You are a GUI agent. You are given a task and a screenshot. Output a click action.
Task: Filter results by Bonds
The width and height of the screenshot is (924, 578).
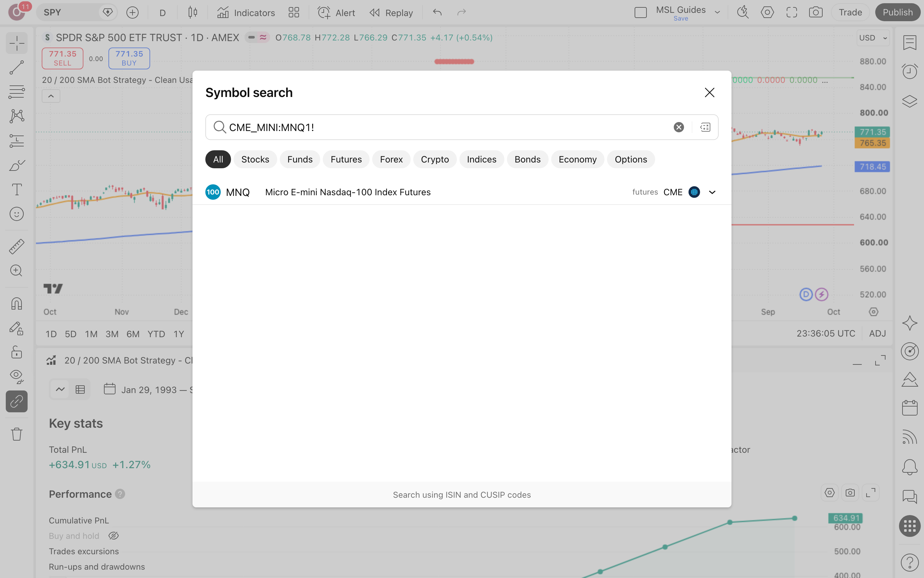coord(528,159)
